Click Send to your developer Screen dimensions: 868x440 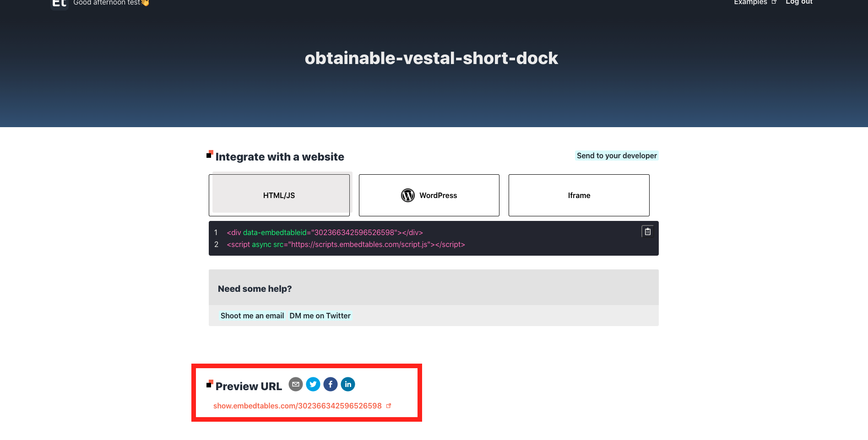tap(617, 156)
